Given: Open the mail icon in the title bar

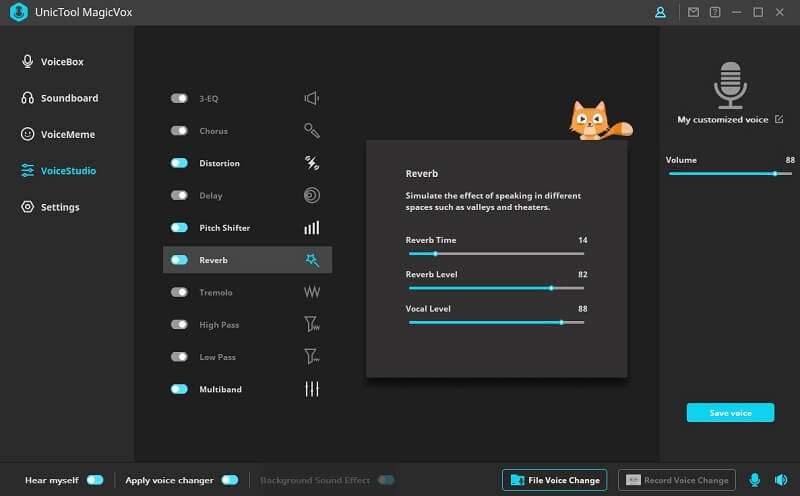Looking at the screenshot, I should pos(694,12).
